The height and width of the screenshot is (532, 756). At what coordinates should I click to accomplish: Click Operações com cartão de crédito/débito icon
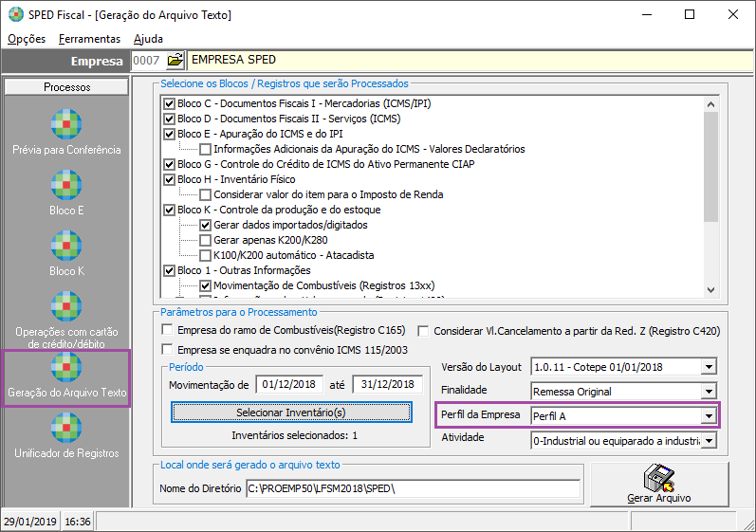(x=66, y=307)
